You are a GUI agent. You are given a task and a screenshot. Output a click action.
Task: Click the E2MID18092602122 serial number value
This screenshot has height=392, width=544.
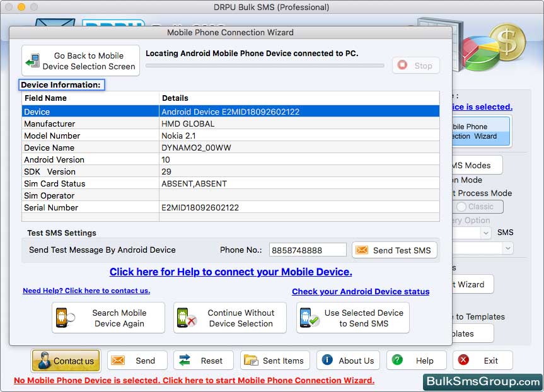(200, 207)
